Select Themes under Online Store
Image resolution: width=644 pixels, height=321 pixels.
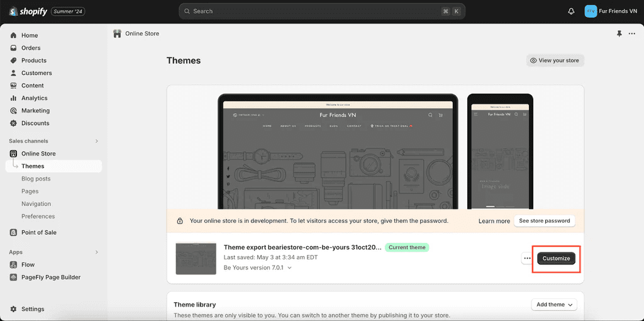(54, 166)
